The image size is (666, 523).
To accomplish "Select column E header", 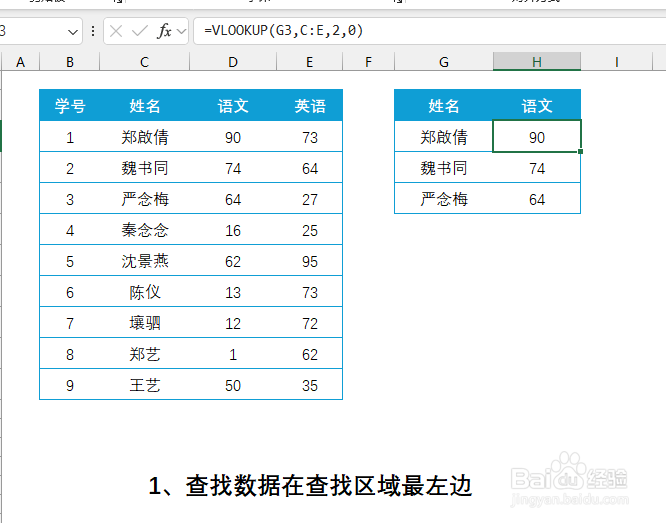I will 310,62.
